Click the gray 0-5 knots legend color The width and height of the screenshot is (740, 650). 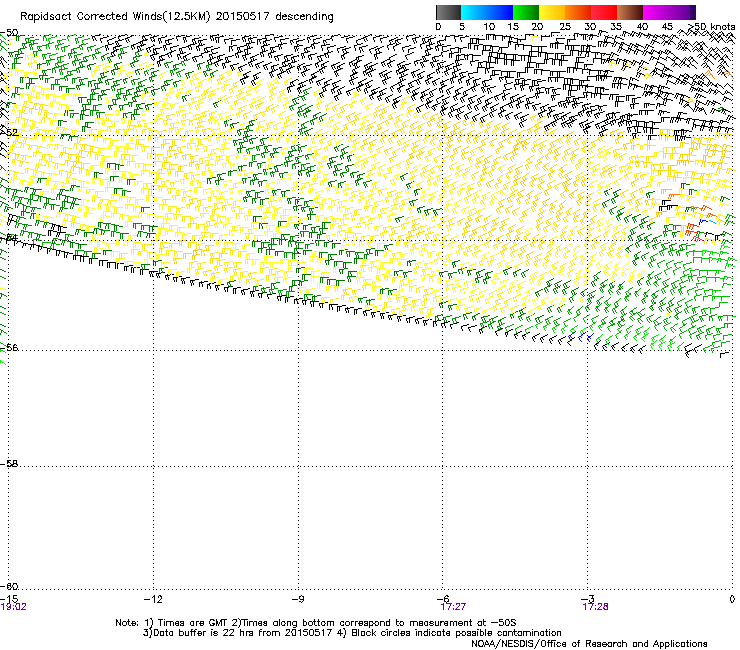click(448, 12)
